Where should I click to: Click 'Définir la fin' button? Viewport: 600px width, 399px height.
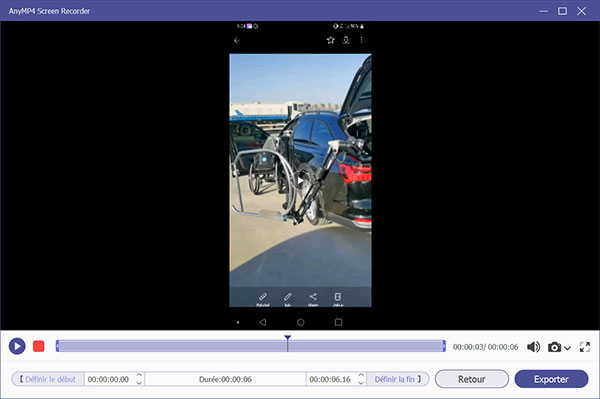point(398,379)
